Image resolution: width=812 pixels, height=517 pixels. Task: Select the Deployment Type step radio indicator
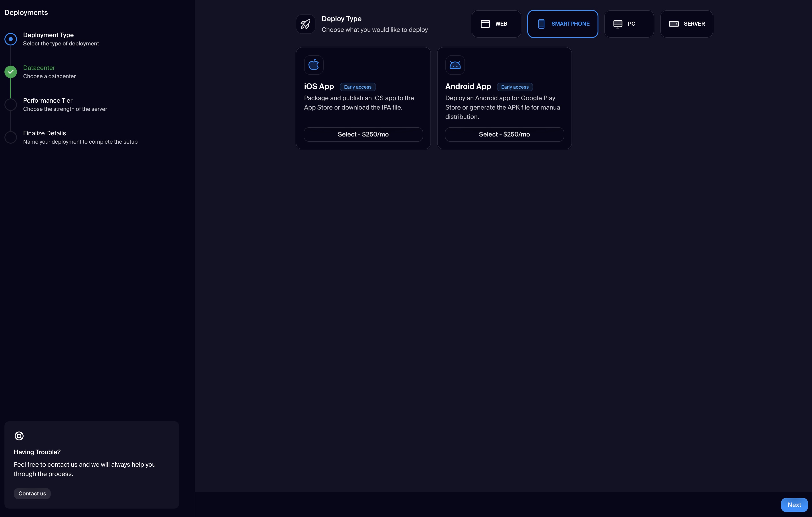tap(11, 39)
